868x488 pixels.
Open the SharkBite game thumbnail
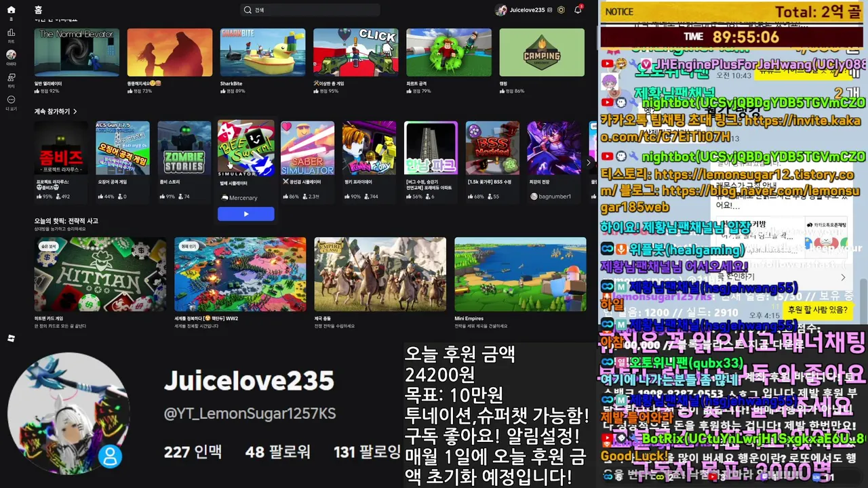tap(262, 52)
